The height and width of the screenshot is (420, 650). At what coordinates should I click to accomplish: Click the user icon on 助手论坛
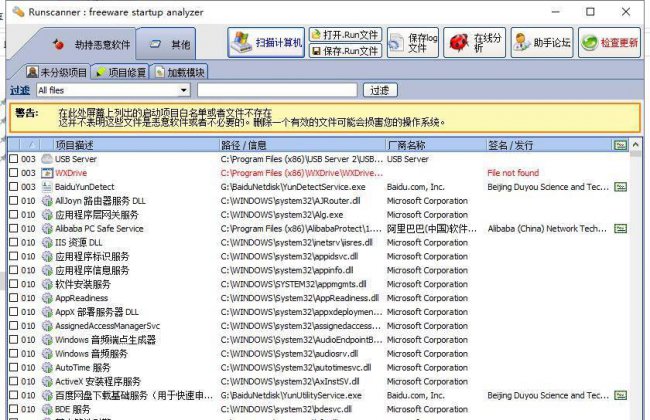pos(522,42)
